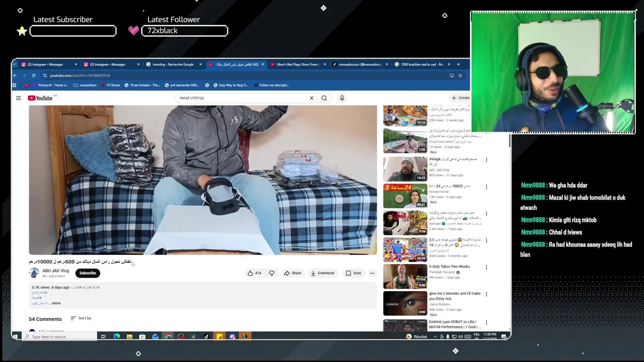The height and width of the screenshot is (362, 644).
Task: Open the 12:15 duration recommended video
Action: pyautogui.click(x=405, y=116)
